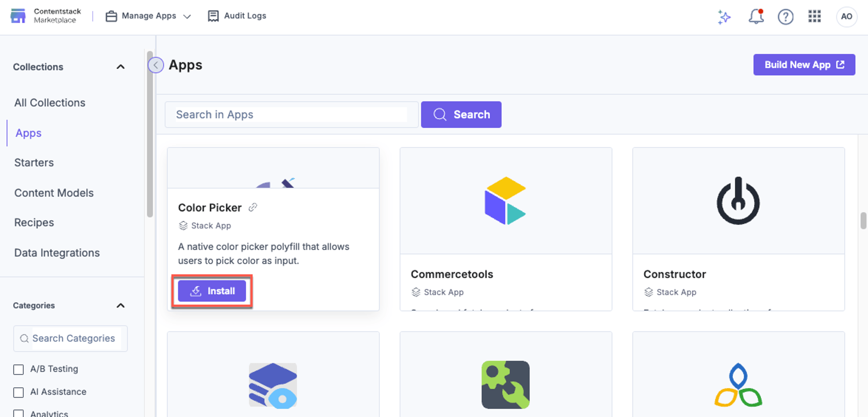
Task: Copy link icon next to Color Picker
Action: click(253, 207)
